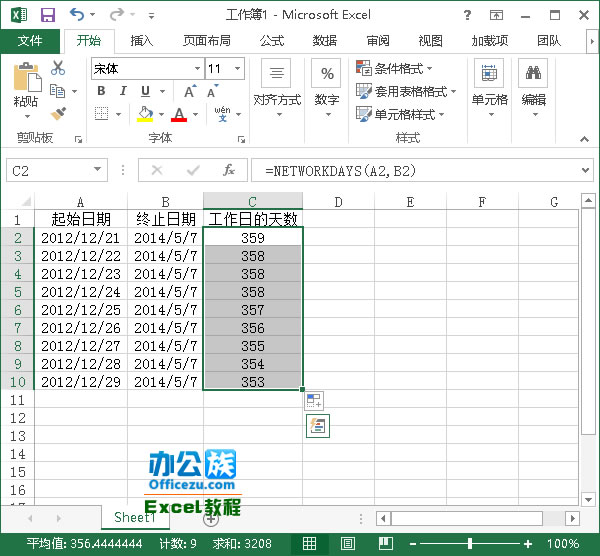Open Quick Analysis button
Image resolution: width=600 pixels, height=556 pixels.
318,426
